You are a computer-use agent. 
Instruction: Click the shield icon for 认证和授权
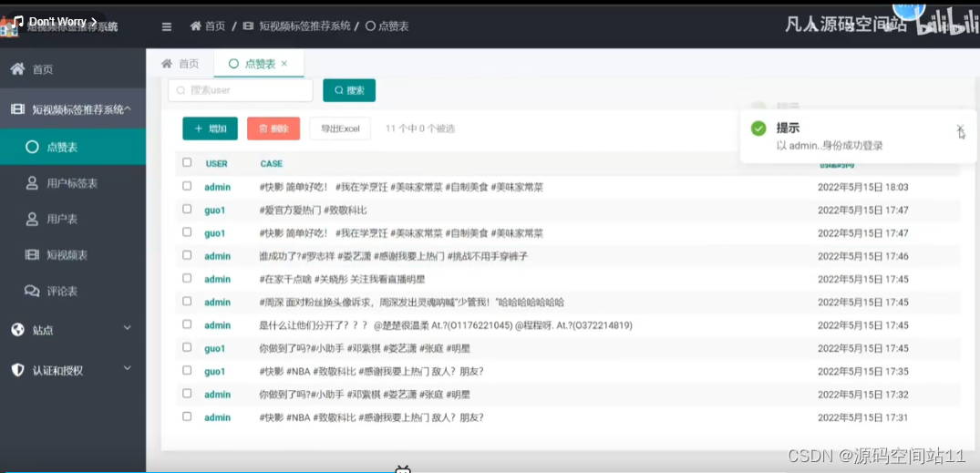[x=17, y=370]
